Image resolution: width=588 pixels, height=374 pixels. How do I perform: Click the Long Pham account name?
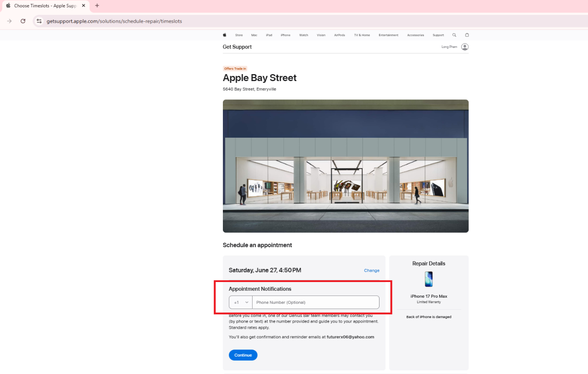[x=449, y=47]
